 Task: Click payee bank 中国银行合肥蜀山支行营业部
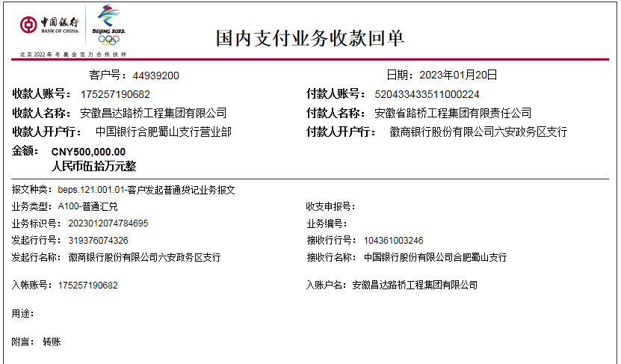163,132
